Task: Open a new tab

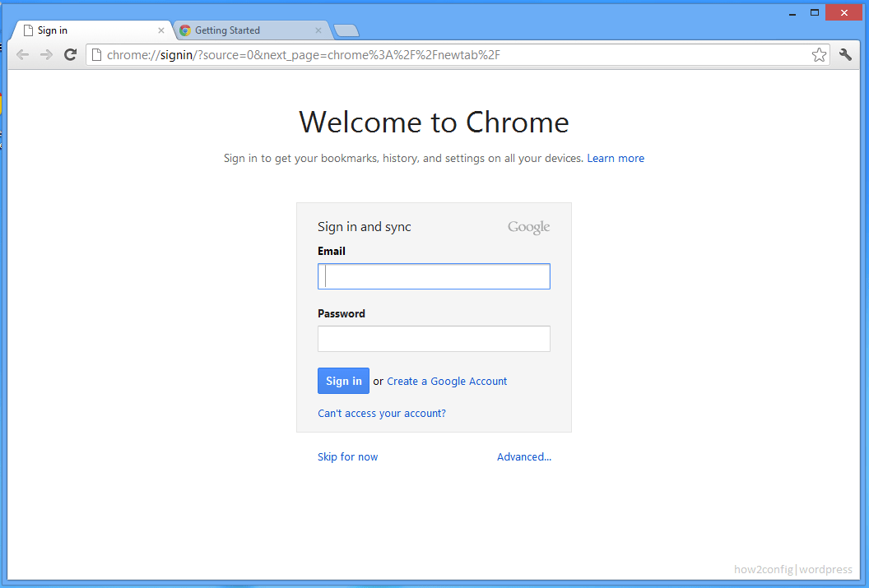Action: (346, 30)
